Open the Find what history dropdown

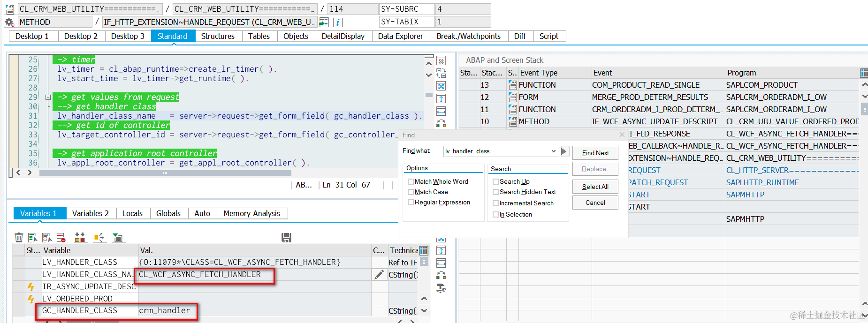click(554, 151)
